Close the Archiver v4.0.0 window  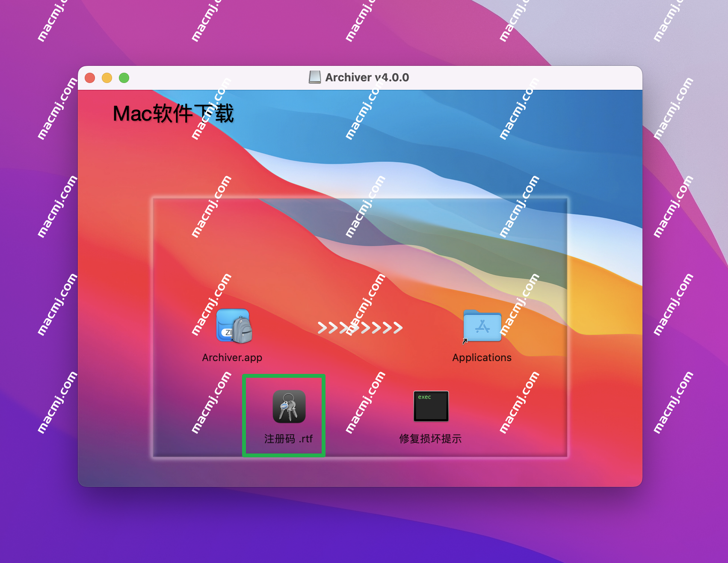click(90, 78)
